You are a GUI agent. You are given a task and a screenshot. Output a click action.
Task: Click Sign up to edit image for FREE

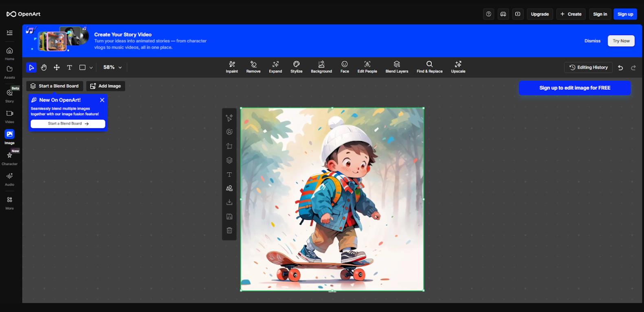(575, 88)
